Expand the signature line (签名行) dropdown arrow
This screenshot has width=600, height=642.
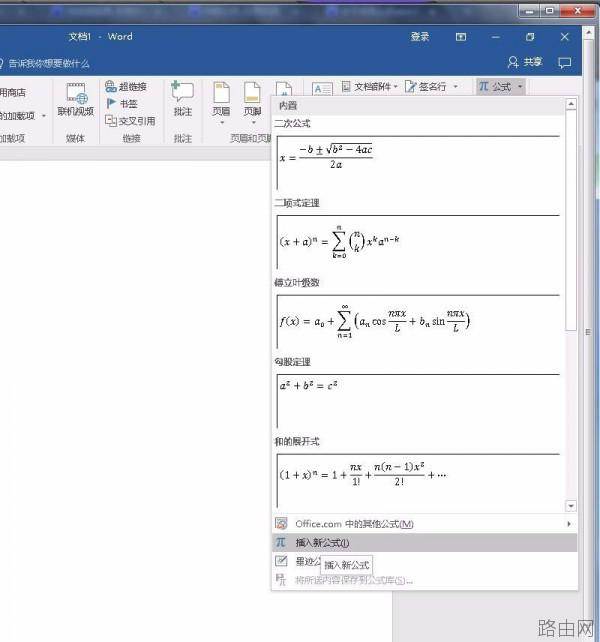[x=455, y=87]
